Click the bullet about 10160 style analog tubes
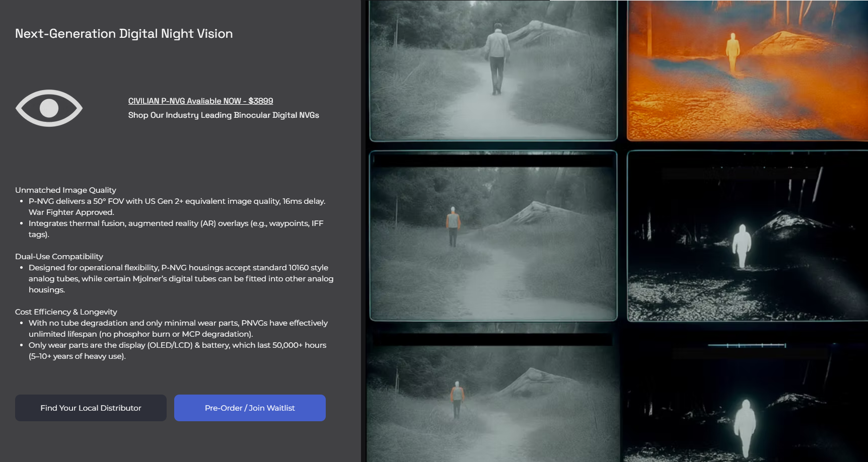This screenshot has width=868, height=462. click(x=181, y=279)
